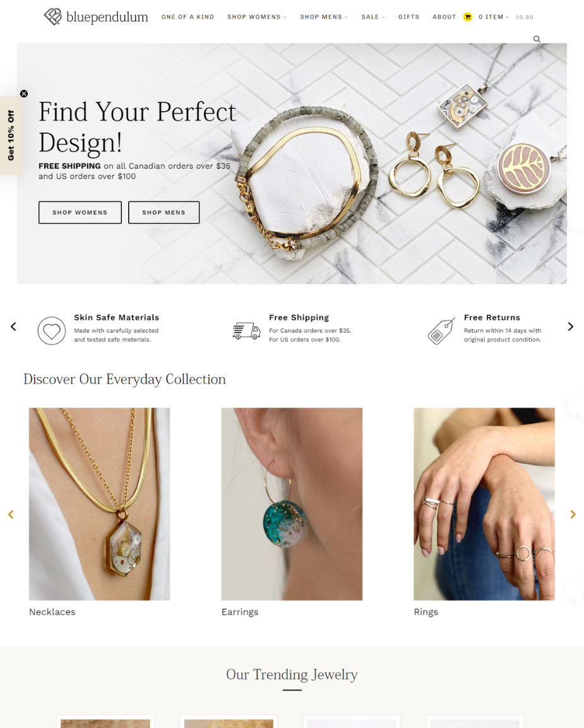Show next collection items with gold arrow
584x728 pixels.
[x=573, y=515]
